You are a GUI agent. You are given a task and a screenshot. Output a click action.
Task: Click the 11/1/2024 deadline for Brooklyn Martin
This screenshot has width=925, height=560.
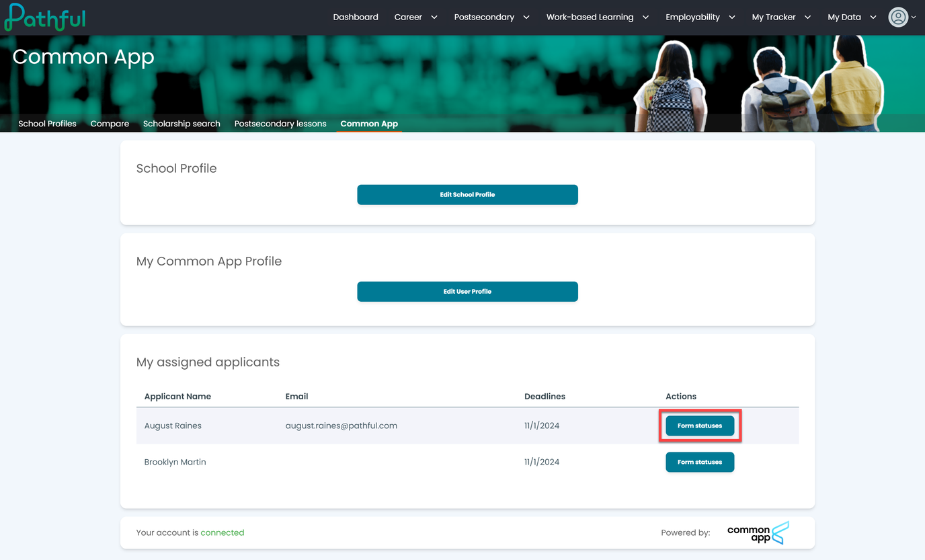click(x=542, y=462)
